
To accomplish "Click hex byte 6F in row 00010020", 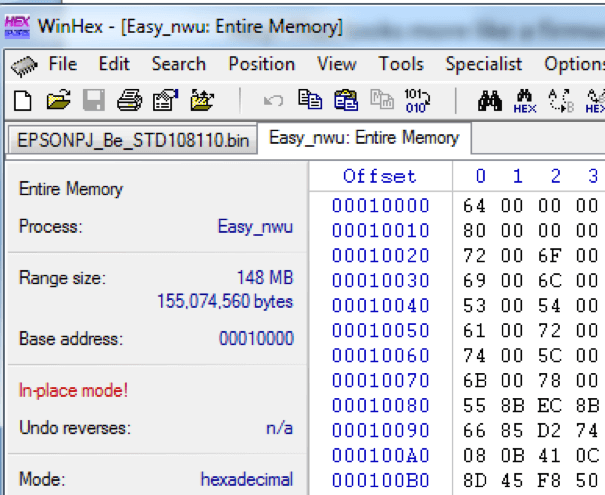I will tap(549, 255).
